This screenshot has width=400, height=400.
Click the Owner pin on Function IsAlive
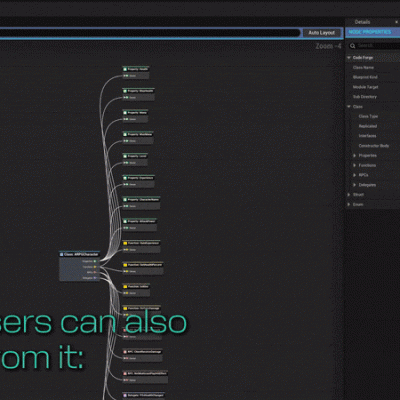(126, 293)
